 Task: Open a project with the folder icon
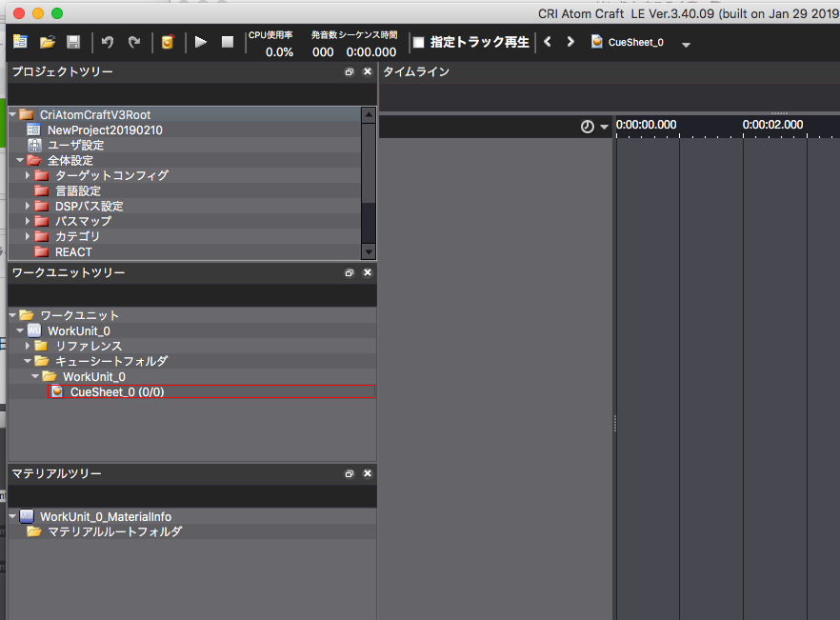[48, 42]
